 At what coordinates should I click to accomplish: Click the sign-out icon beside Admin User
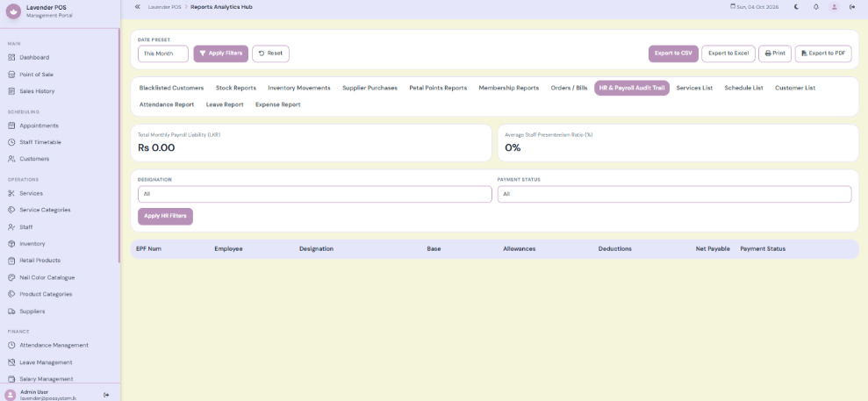(106, 394)
